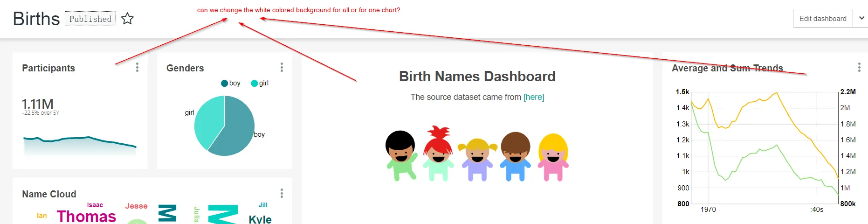The height and width of the screenshot is (224, 868).
Task: Click the 1.11M big number value
Action: coord(38,104)
